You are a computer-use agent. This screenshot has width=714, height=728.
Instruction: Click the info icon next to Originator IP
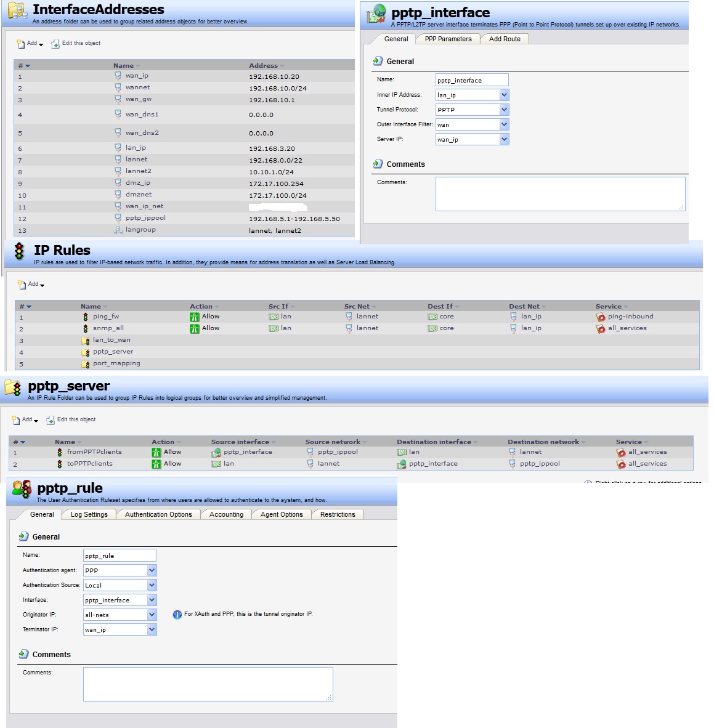click(177, 615)
